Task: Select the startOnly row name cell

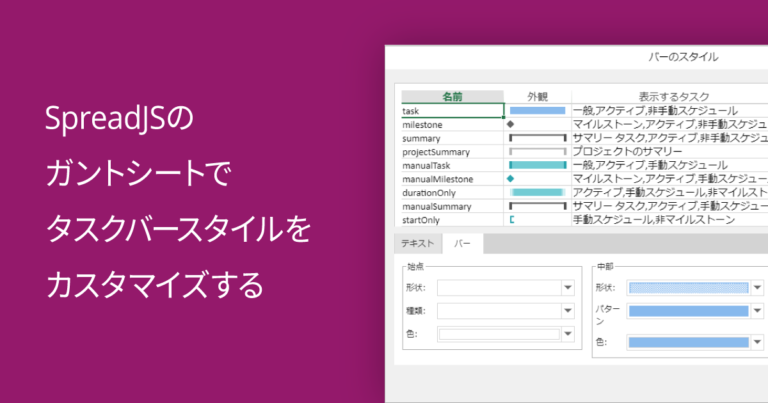Action: (453, 220)
